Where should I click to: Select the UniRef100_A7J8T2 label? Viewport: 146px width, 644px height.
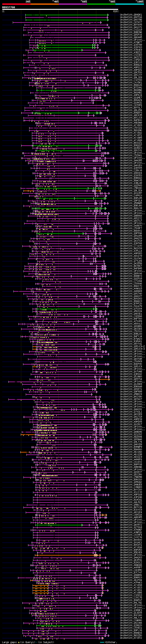pyautogui.click(x=131, y=638)
